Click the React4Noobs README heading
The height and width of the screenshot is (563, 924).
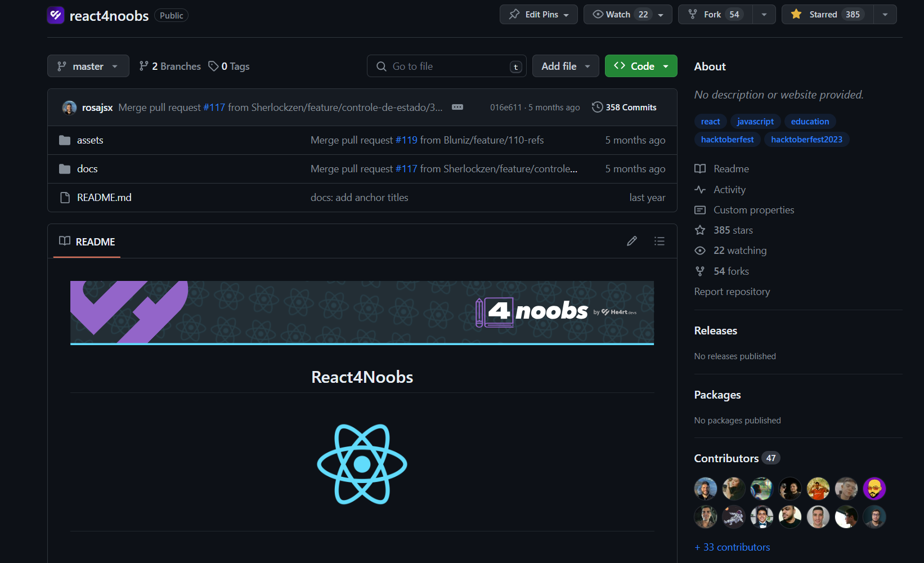pyautogui.click(x=362, y=377)
